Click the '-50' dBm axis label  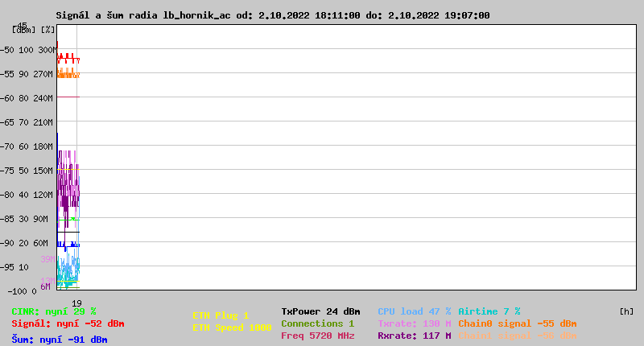pos(7,50)
